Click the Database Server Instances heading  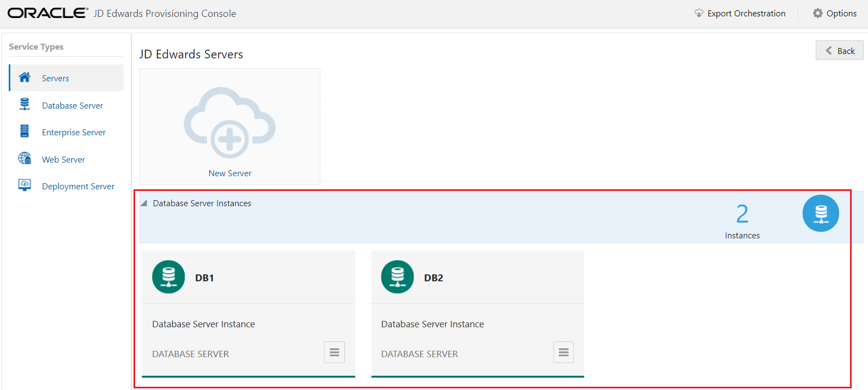coord(202,203)
